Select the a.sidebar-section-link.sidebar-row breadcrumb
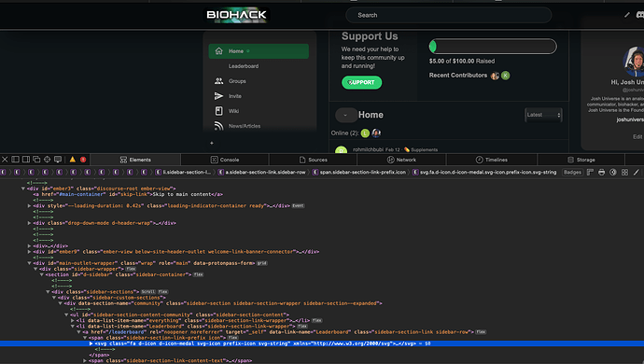644x364 pixels. 261,172
